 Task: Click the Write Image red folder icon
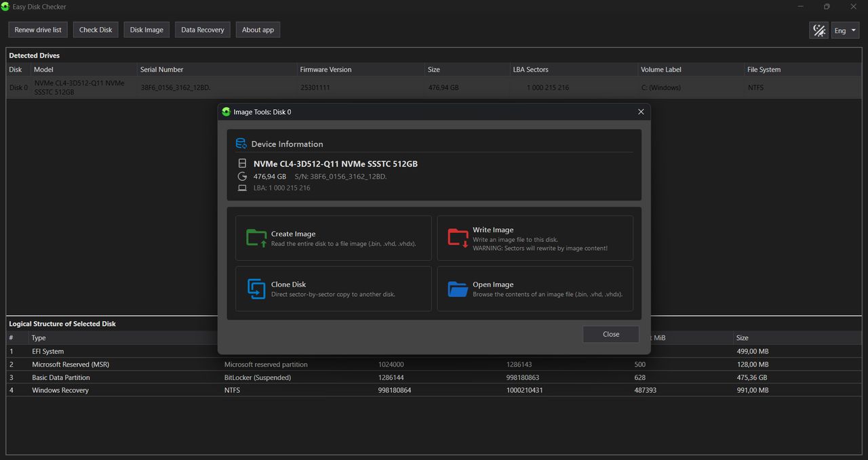coord(458,238)
